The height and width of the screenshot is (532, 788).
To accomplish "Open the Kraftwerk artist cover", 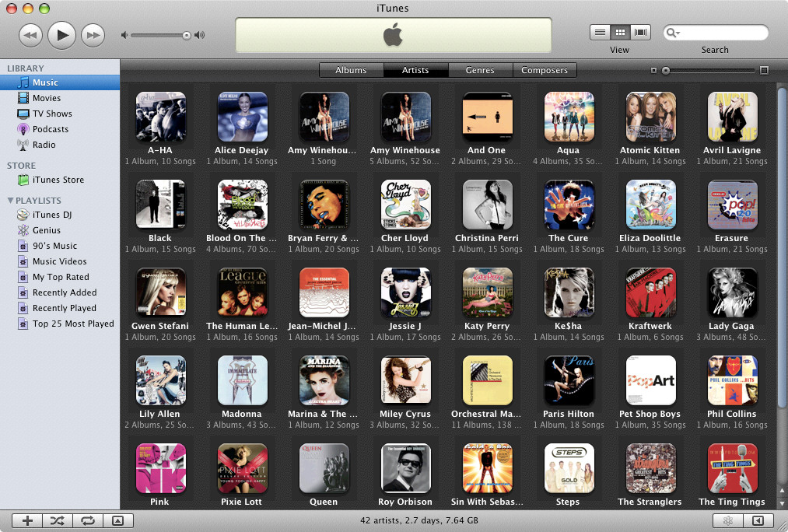I will click(651, 292).
